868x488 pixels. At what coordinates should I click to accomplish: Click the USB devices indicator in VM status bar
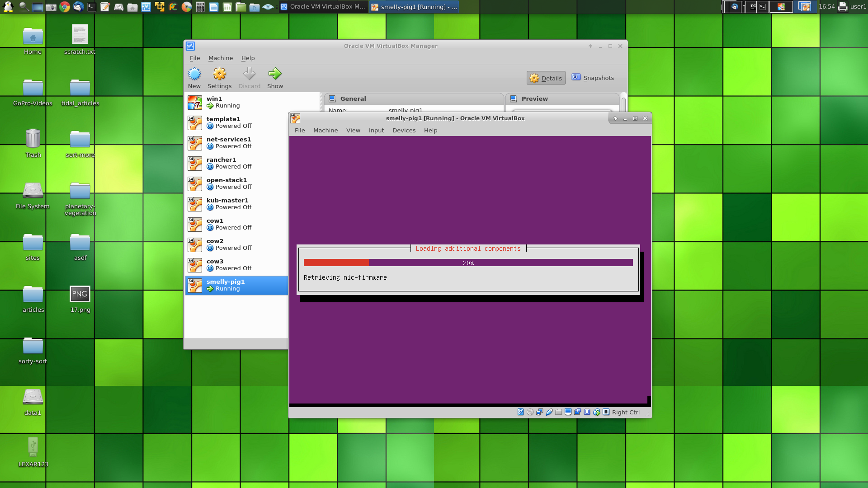[549, 412]
